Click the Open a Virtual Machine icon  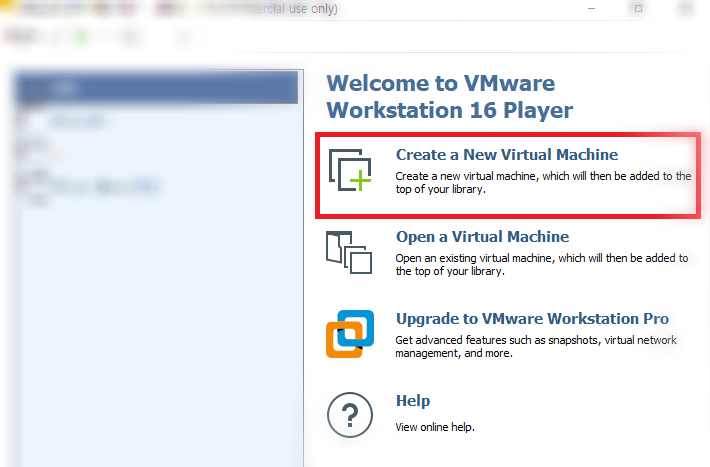[x=349, y=252]
